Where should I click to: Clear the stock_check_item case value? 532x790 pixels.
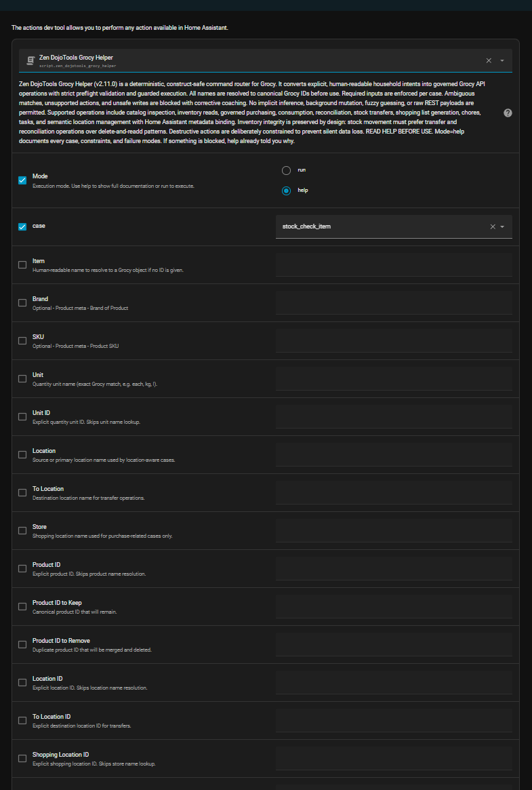pyautogui.click(x=493, y=226)
